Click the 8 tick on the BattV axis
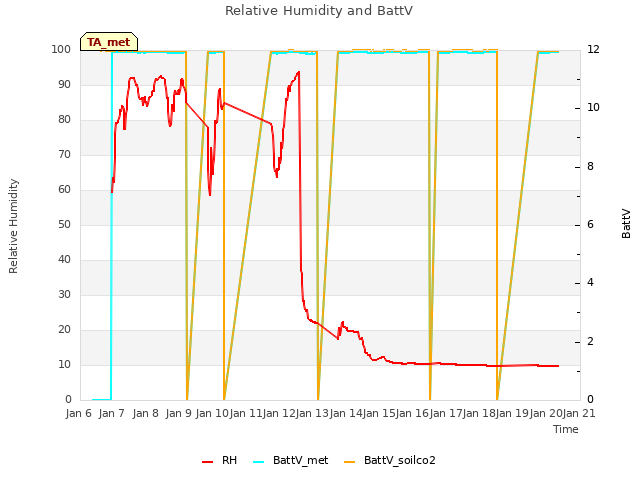 pos(590,167)
